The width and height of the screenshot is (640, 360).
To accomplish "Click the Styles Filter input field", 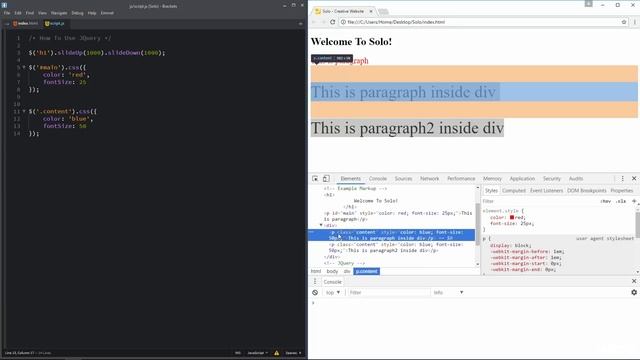I will pyautogui.click(x=539, y=201).
